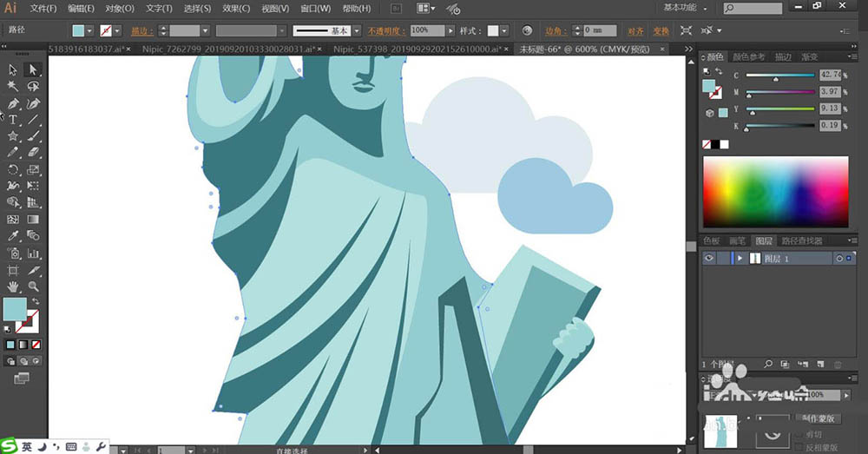Screen dimensions: 868x454
Task: Change screen mode at toolbar bottom
Action: (22, 378)
